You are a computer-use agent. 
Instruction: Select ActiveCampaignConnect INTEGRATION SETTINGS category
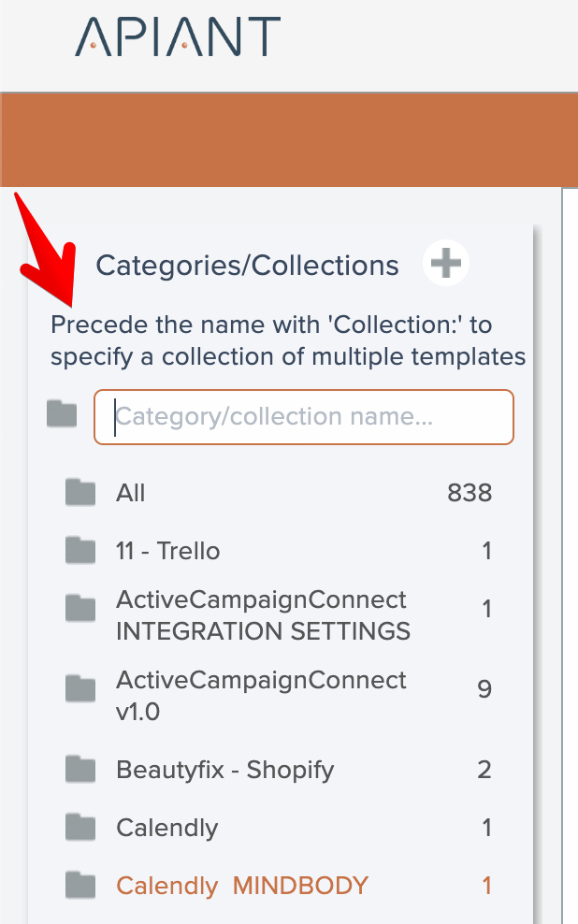click(x=263, y=615)
